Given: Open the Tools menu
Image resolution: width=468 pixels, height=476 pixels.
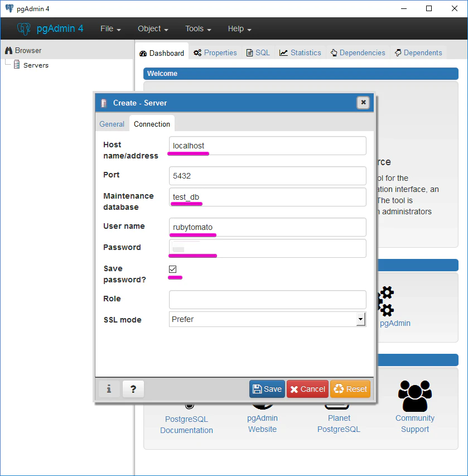Looking at the screenshot, I should [198, 29].
